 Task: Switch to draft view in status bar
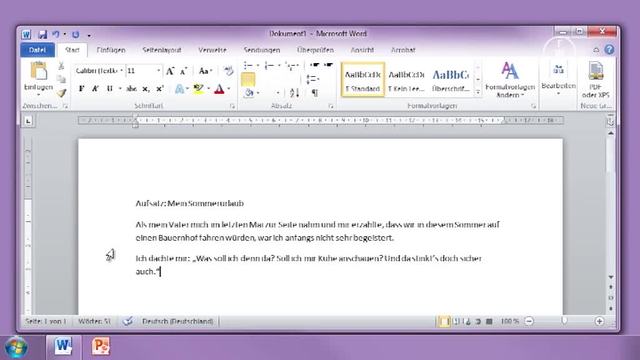tap(489, 322)
